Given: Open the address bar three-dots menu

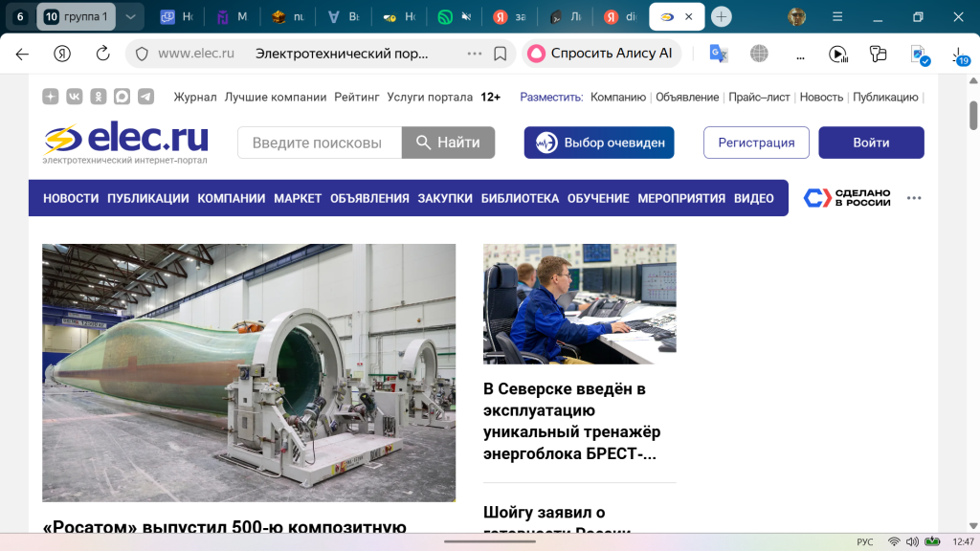Looking at the screenshot, I should 475,54.
